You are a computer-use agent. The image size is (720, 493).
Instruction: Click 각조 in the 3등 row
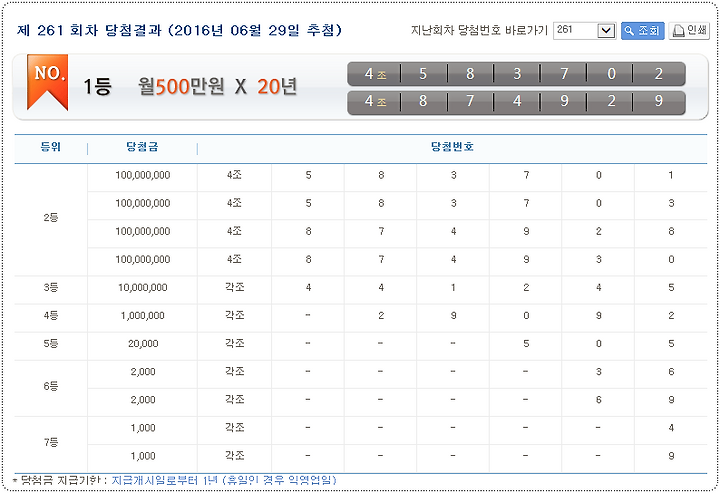(235, 287)
